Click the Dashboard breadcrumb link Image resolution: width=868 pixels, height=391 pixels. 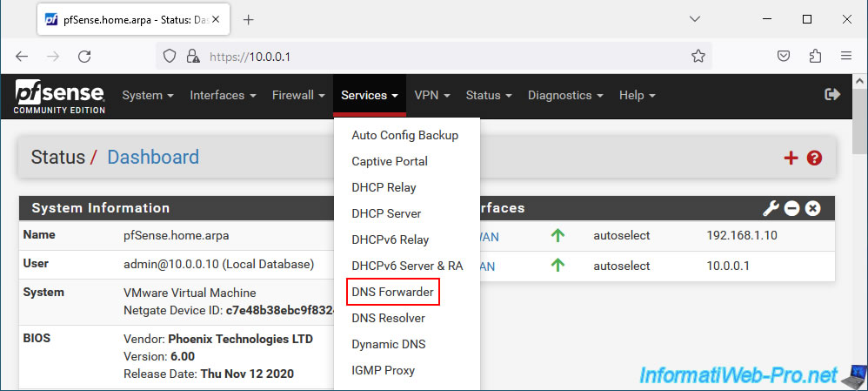coord(153,158)
